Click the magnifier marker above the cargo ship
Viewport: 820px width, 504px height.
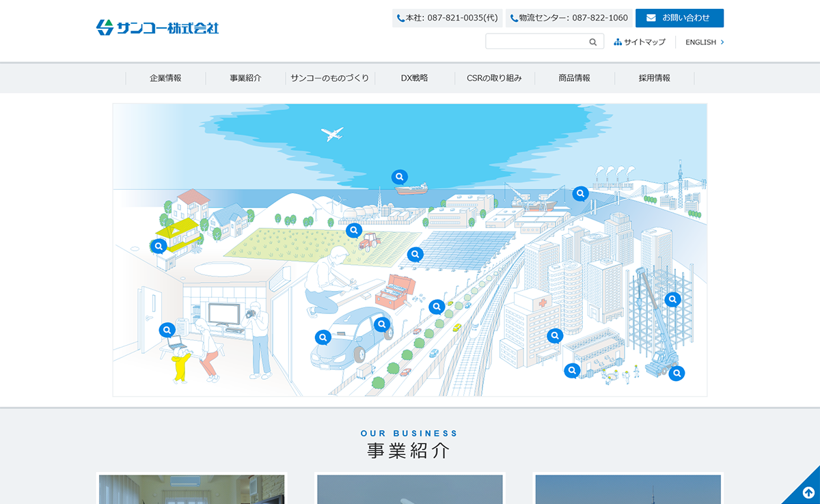click(x=399, y=177)
